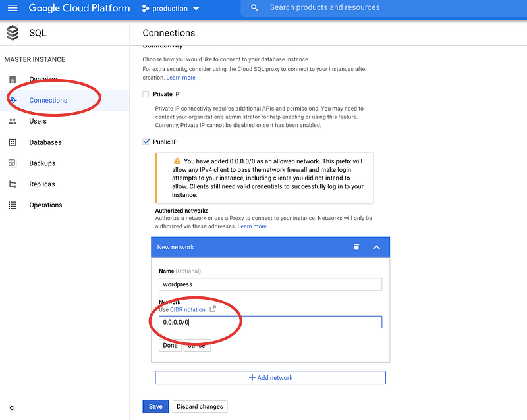Viewport: 527px width, 420px height.
Task: Add another network with Add network button
Action: [x=270, y=378]
